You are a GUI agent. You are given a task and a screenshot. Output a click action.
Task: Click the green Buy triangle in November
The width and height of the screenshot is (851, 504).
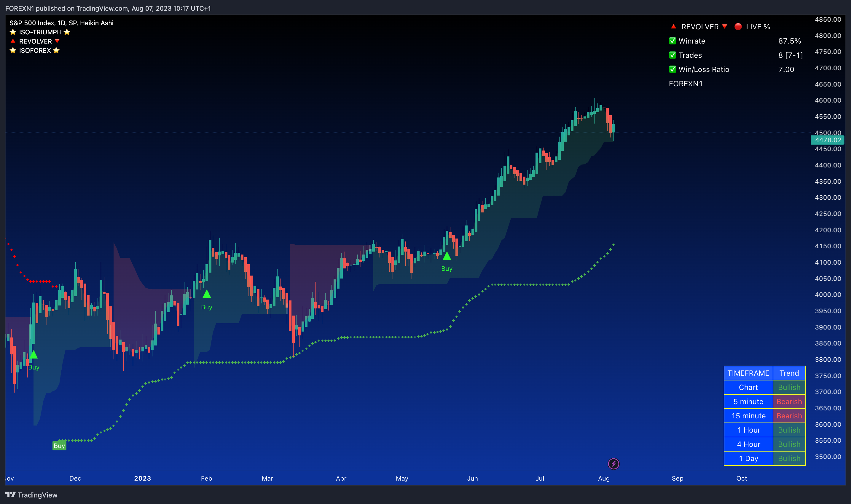pos(33,355)
